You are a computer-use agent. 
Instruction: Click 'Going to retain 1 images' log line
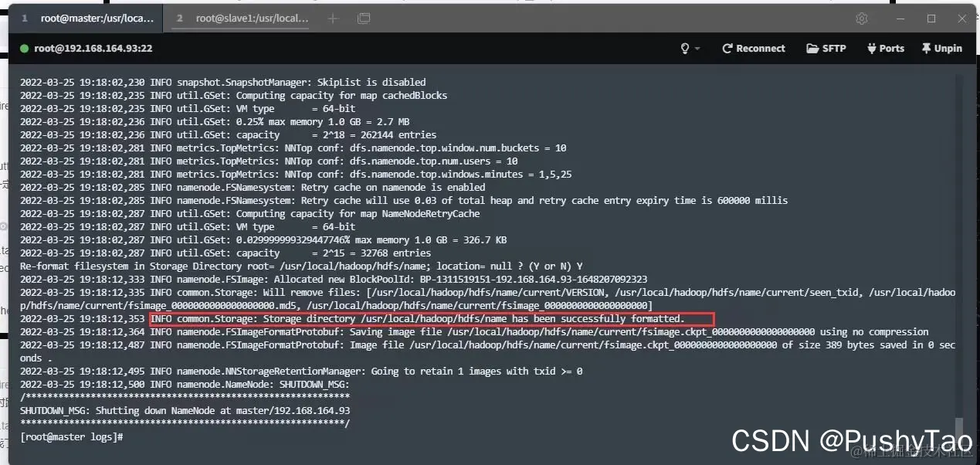[x=301, y=371]
